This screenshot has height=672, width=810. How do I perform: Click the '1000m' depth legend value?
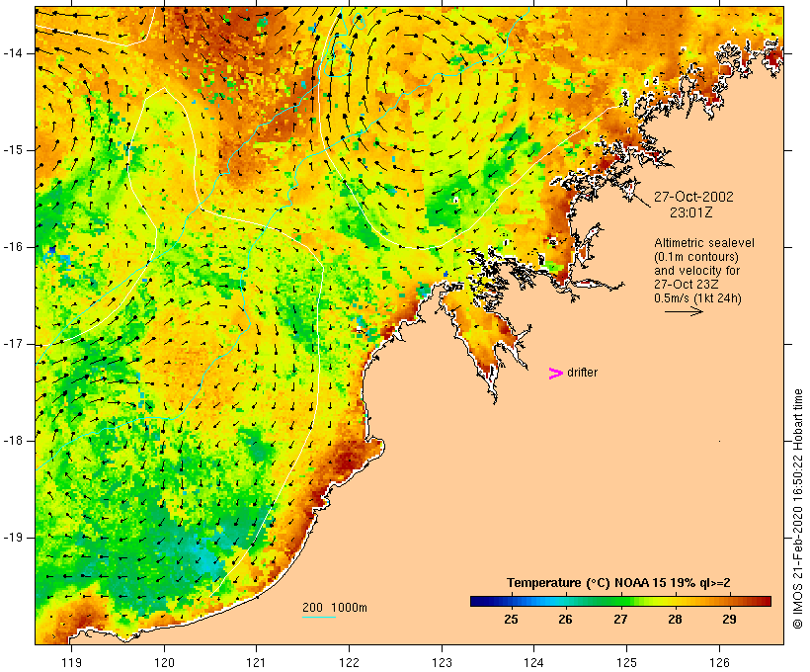click(x=349, y=608)
